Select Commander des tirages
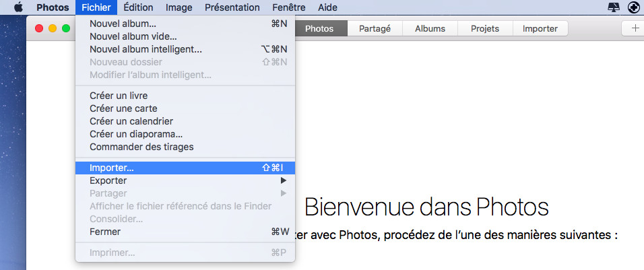 pos(185,147)
